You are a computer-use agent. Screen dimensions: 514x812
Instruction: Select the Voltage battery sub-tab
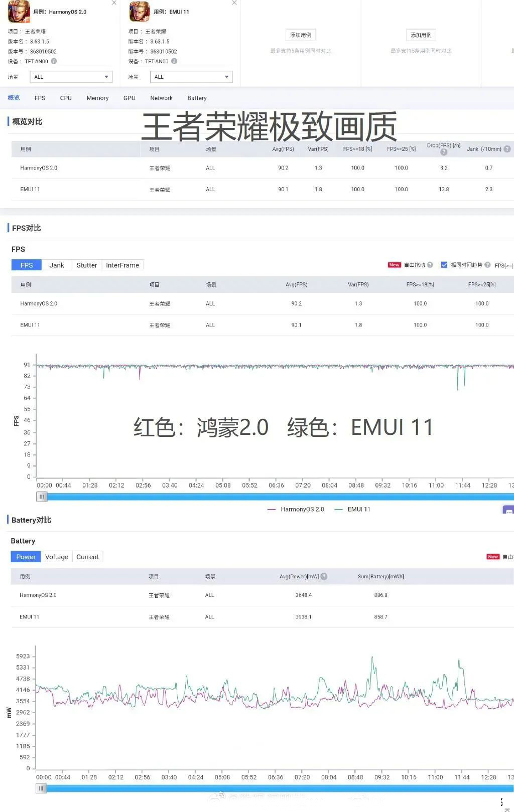point(57,557)
